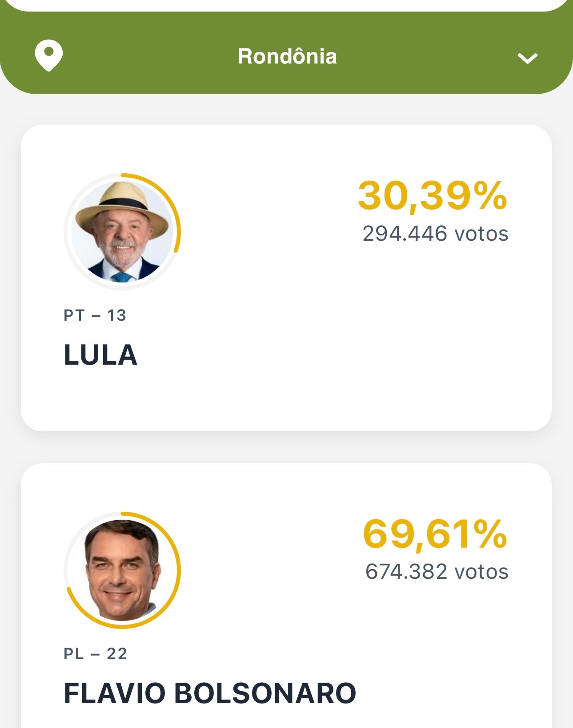
Task: Click the PT – 13 party label
Action: click(x=95, y=315)
